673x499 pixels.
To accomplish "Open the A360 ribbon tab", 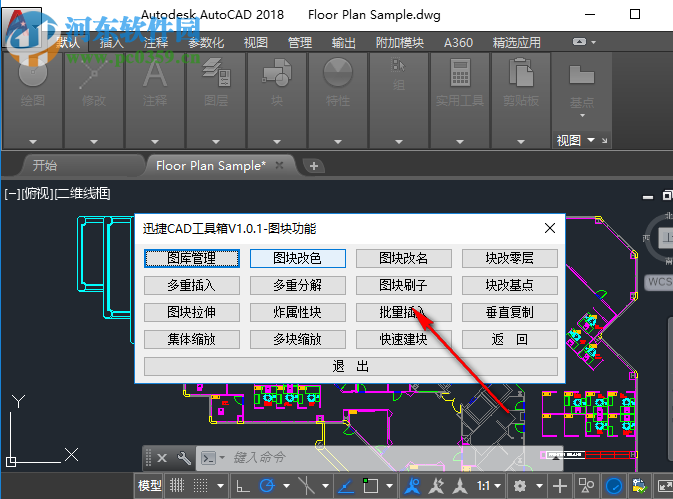I will coord(458,42).
